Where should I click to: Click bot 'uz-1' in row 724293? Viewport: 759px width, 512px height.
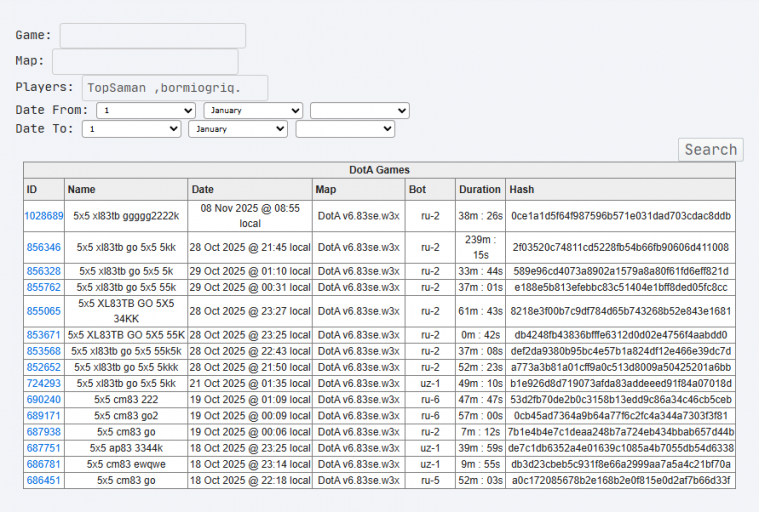pyautogui.click(x=430, y=383)
